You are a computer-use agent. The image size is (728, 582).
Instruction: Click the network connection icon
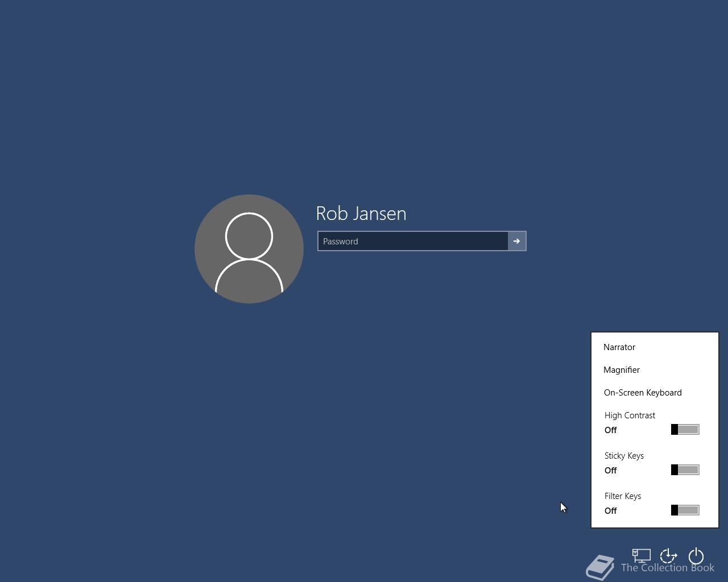pos(641,556)
